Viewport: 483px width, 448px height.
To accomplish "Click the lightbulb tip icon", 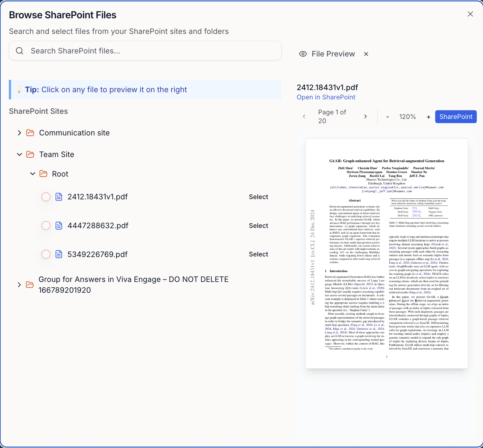I will coord(19,89).
